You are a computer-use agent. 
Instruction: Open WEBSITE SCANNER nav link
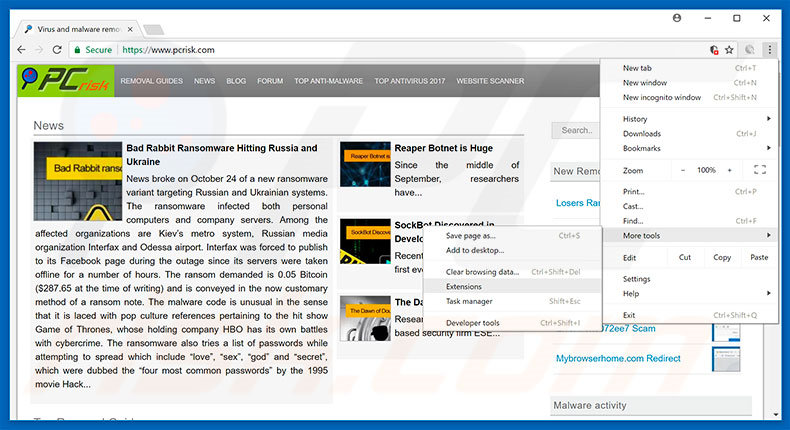pos(490,81)
